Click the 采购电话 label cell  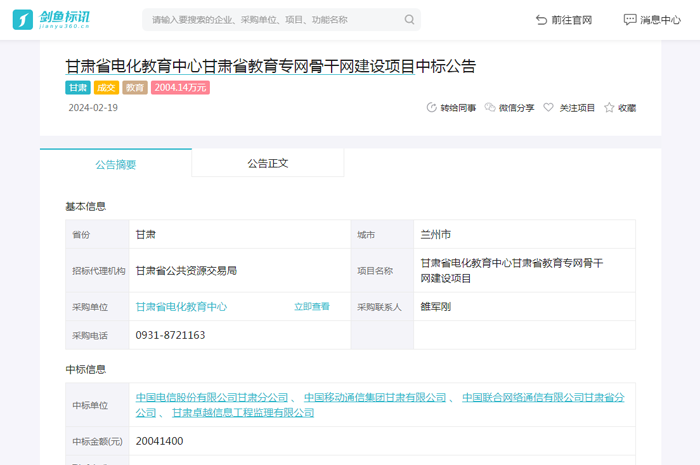97,335
